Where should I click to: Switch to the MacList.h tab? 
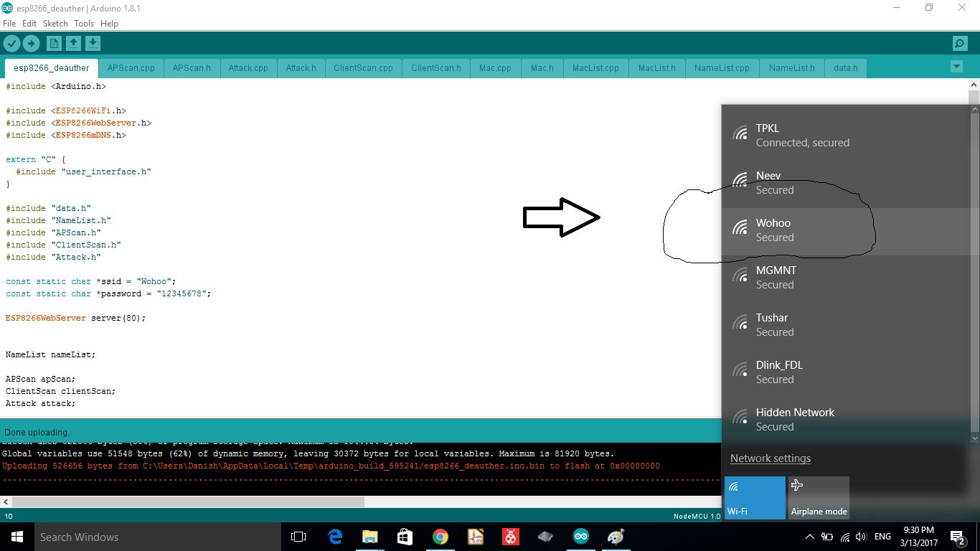[656, 68]
